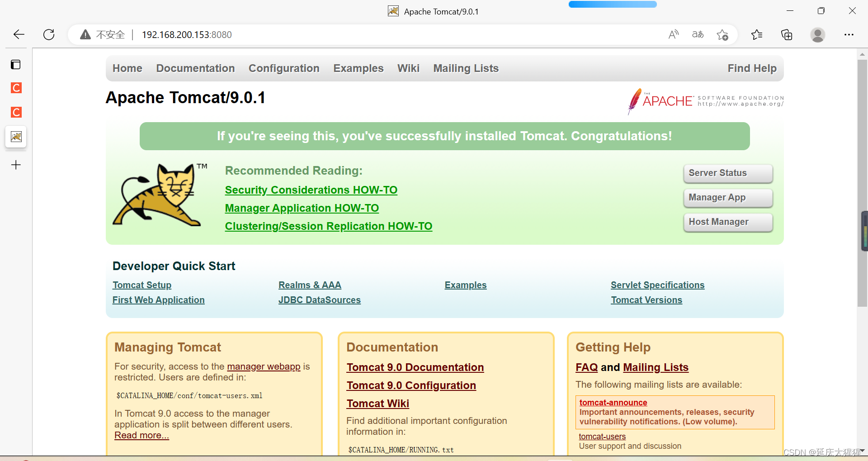The image size is (868, 461).
Task: Click the Server Status button
Action: 728,173
